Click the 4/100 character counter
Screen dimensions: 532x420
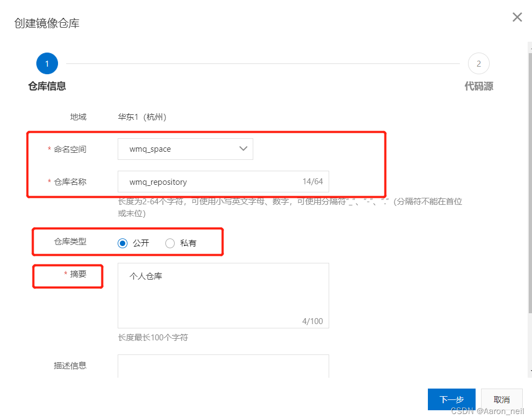(x=312, y=321)
